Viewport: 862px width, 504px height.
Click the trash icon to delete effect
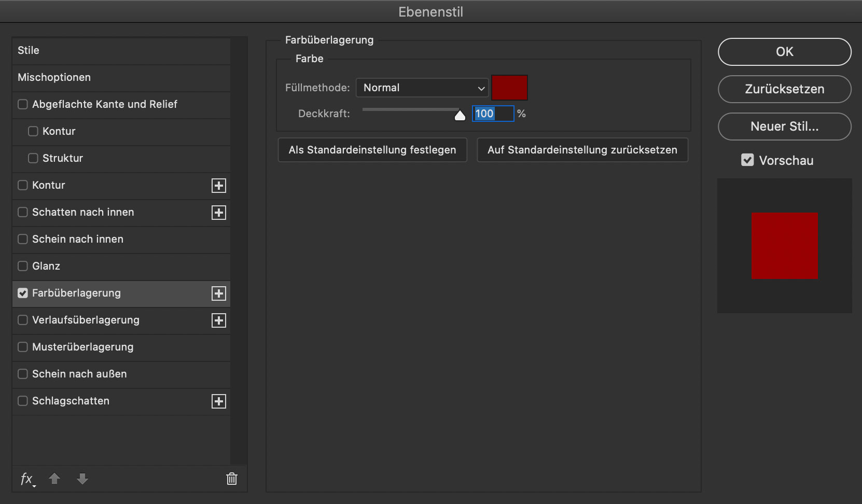coord(232,479)
